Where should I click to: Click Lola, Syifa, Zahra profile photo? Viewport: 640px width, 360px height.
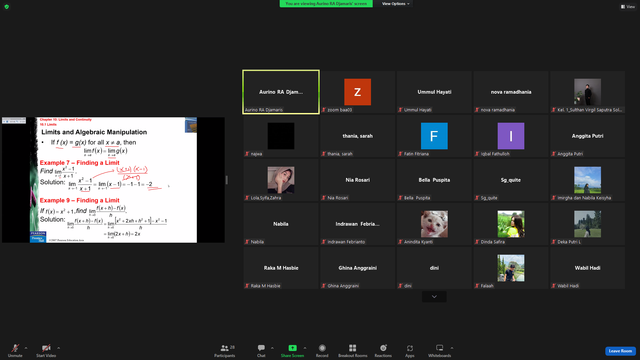click(x=281, y=180)
